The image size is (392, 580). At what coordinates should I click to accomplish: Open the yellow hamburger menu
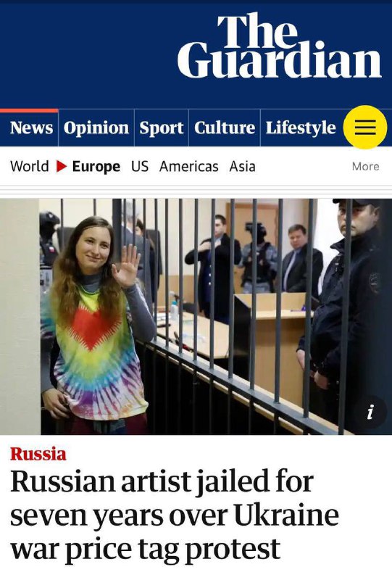[365, 128]
